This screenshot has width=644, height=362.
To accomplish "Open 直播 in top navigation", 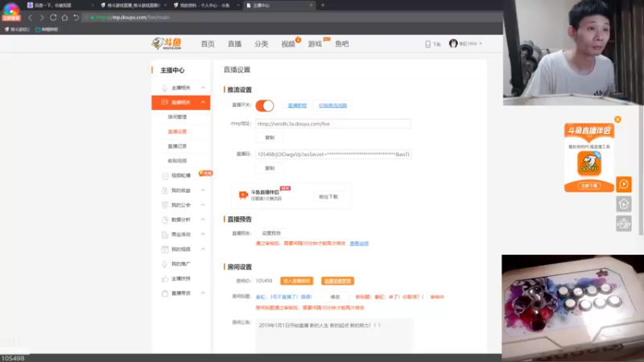I will click(x=234, y=44).
